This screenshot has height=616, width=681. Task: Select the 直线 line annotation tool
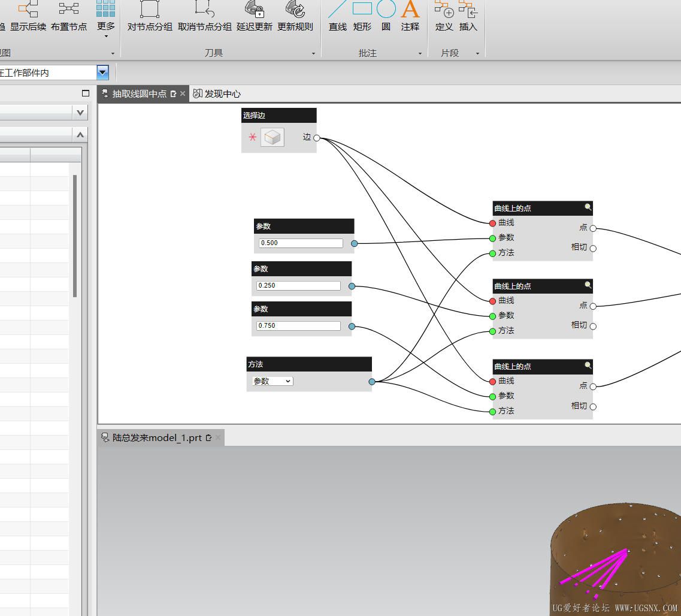pyautogui.click(x=337, y=9)
